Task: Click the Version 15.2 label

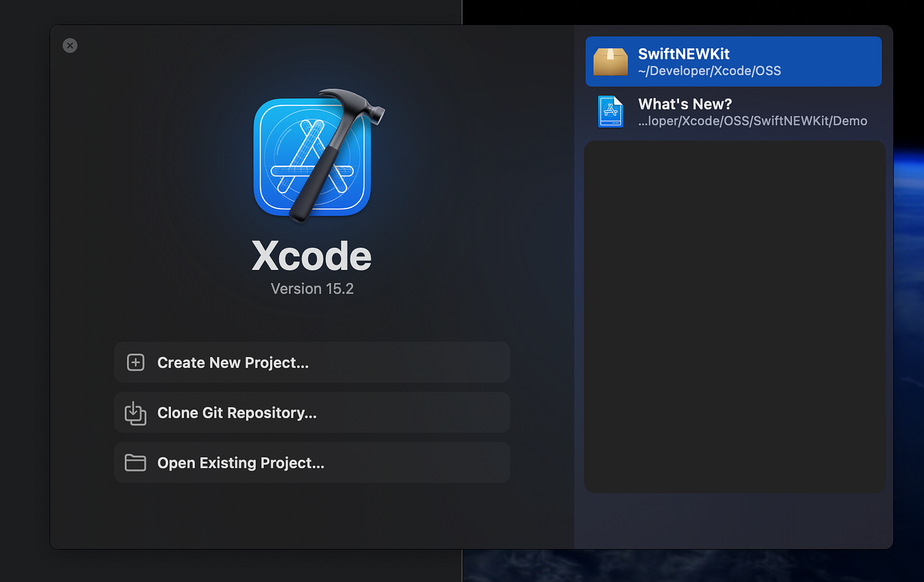Action: (312, 288)
